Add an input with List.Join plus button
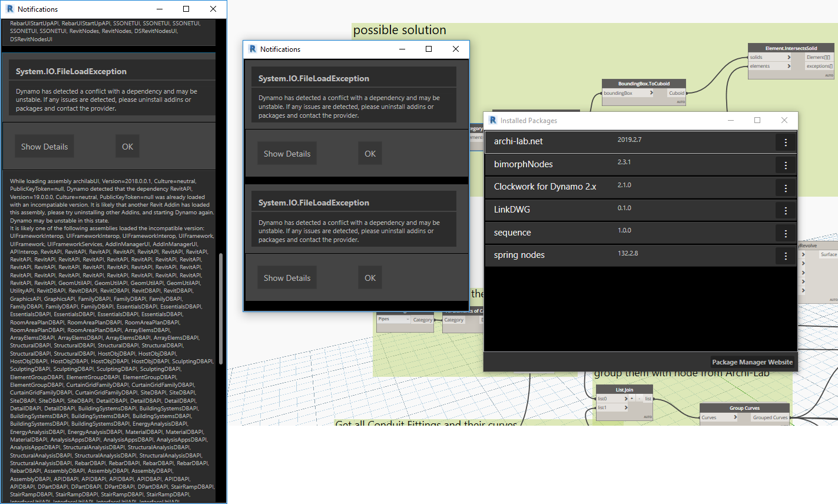838x504 pixels. pos(632,399)
